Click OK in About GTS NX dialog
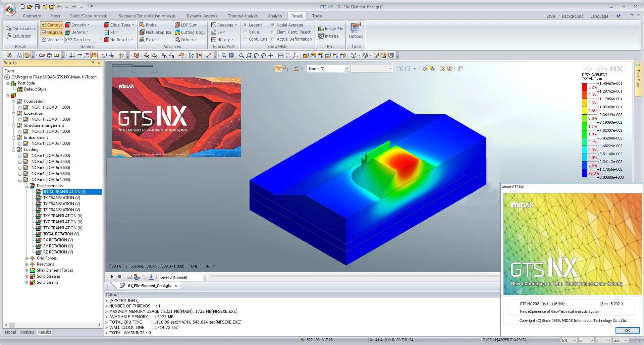644x345 pixels. point(627,331)
